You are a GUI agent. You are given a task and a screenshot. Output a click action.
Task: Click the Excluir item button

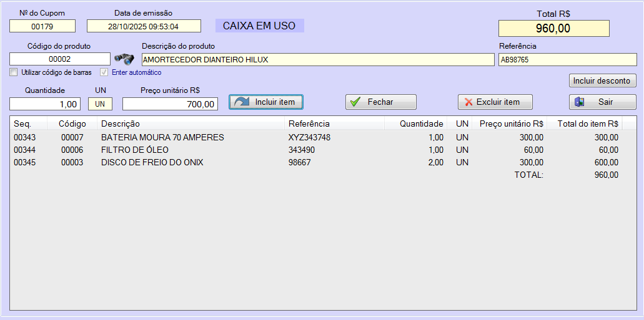[495, 102]
